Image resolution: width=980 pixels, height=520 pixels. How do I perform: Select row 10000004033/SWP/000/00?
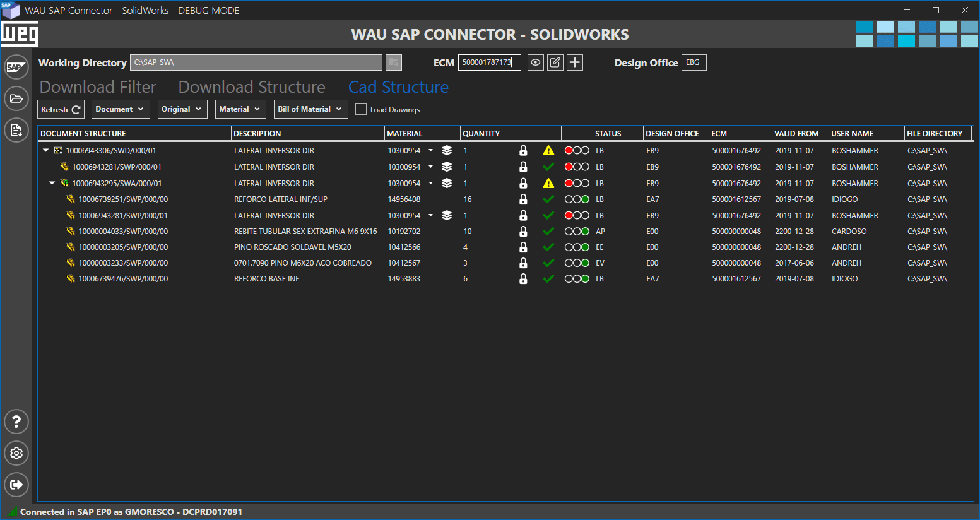click(x=505, y=231)
